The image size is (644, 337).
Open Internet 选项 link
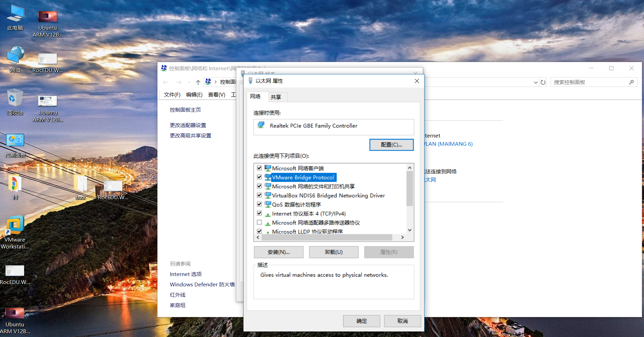pyautogui.click(x=186, y=274)
